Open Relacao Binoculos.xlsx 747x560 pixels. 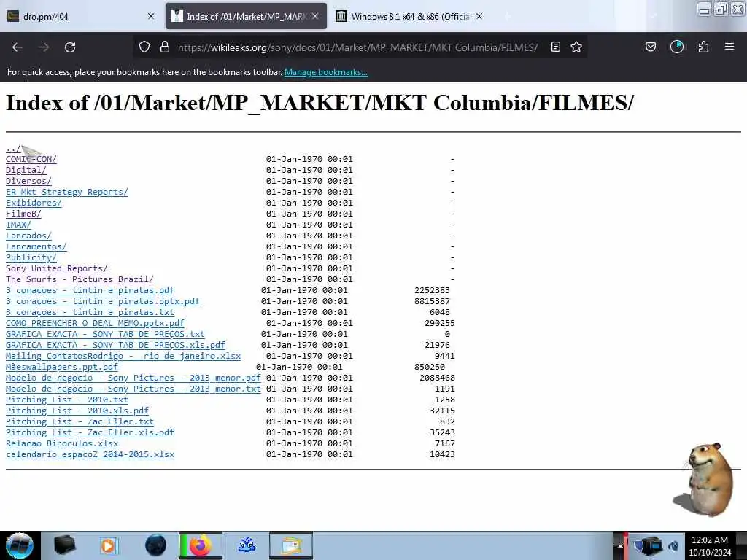[x=62, y=444]
